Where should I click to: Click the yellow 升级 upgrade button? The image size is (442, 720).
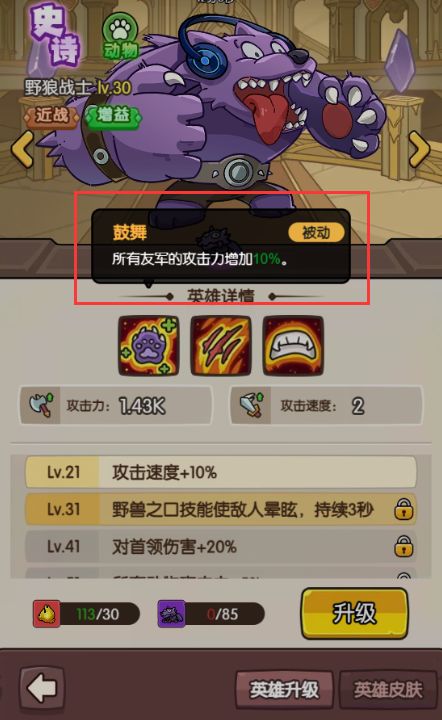pos(354,613)
